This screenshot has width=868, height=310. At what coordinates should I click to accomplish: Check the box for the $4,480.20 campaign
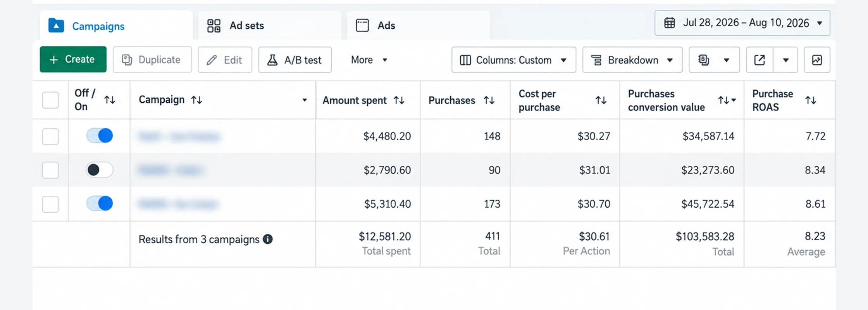[x=50, y=136]
